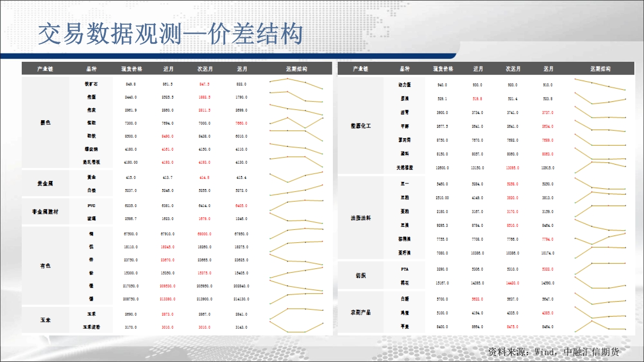
Task: Click the forward-structure sparkline for 苹果
Action: 600,327
